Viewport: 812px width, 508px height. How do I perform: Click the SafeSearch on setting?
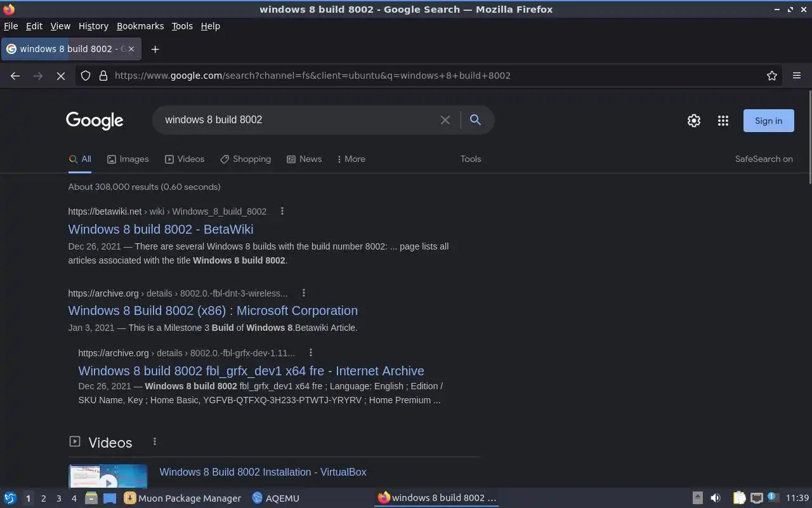pyautogui.click(x=764, y=159)
